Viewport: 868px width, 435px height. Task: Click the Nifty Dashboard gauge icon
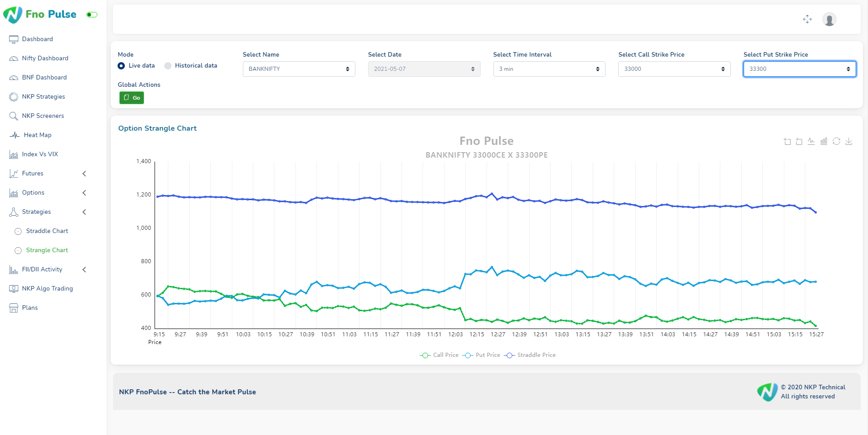14,58
